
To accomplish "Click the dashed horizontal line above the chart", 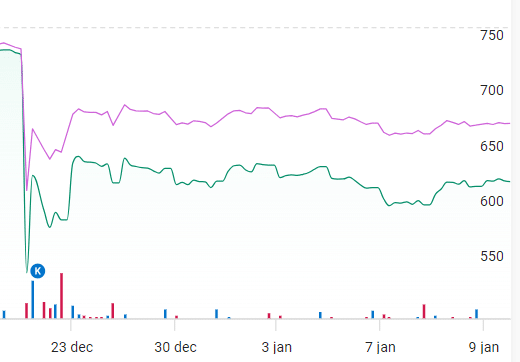I will (254, 27).
